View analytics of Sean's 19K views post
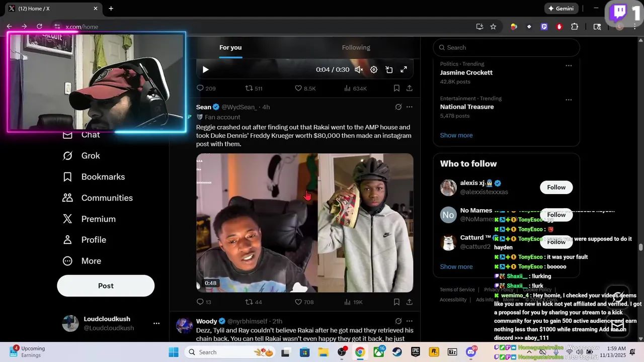 (x=353, y=302)
